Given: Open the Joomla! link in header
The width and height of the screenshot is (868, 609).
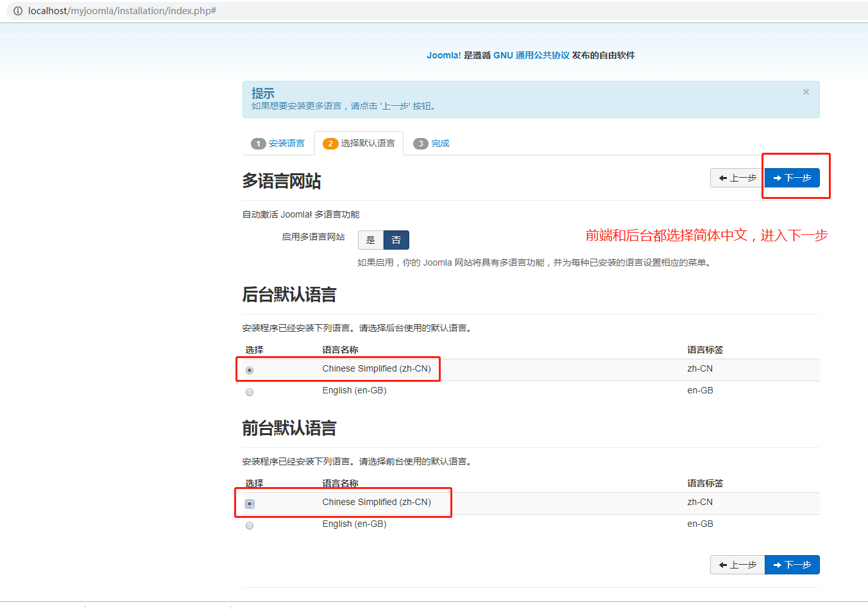Looking at the screenshot, I should (x=444, y=55).
